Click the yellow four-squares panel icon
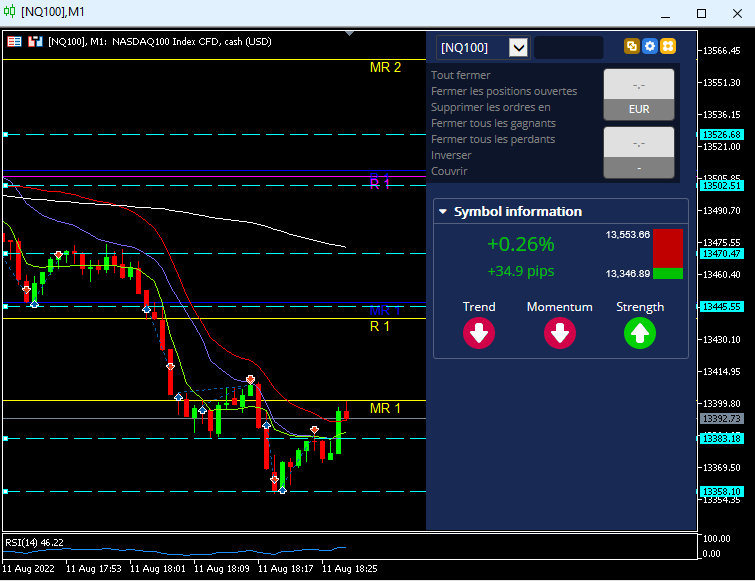 668,46
